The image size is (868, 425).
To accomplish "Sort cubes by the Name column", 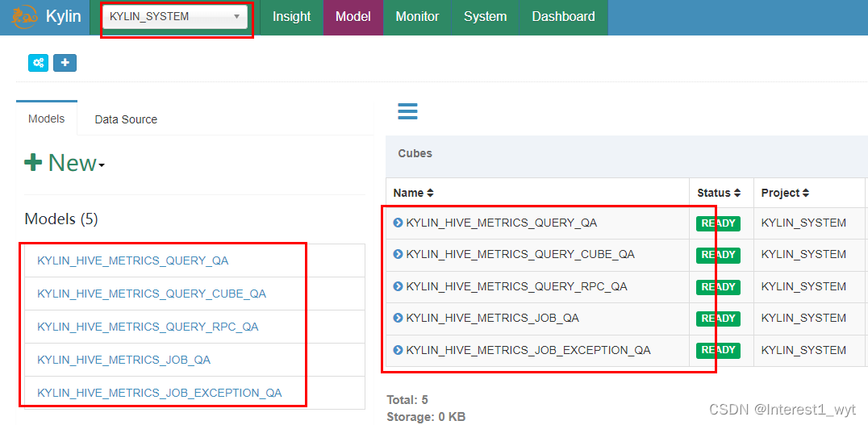I will pos(414,193).
